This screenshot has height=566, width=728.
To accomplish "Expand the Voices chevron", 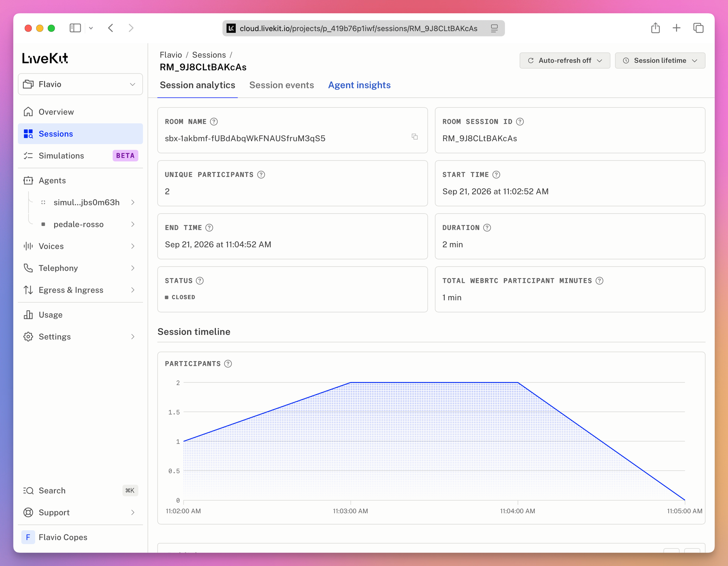I will pyautogui.click(x=133, y=246).
